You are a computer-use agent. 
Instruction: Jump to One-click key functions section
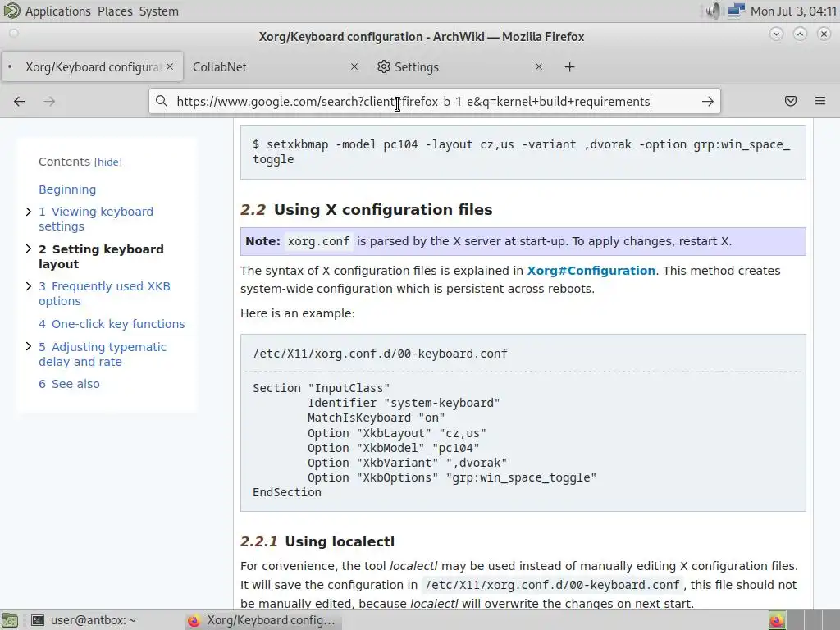click(x=118, y=324)
